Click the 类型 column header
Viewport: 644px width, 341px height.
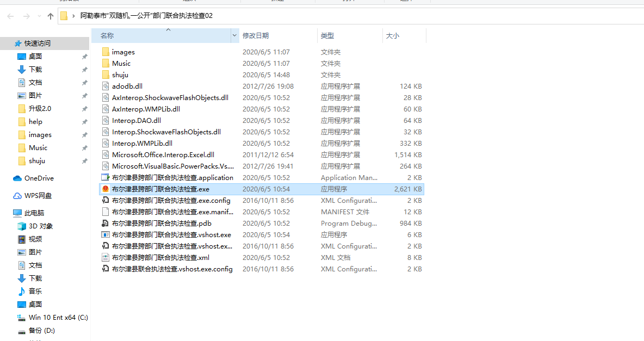(327, 36)
